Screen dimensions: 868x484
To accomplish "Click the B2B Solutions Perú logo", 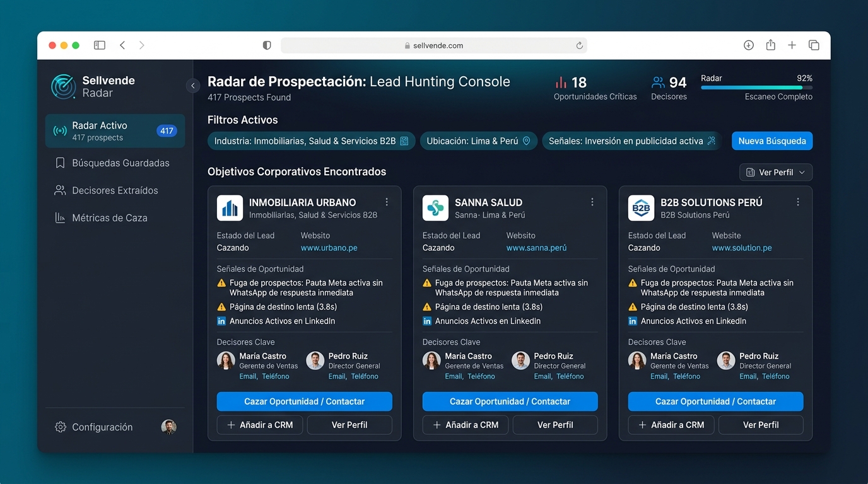I will click(x=641, y=208).
